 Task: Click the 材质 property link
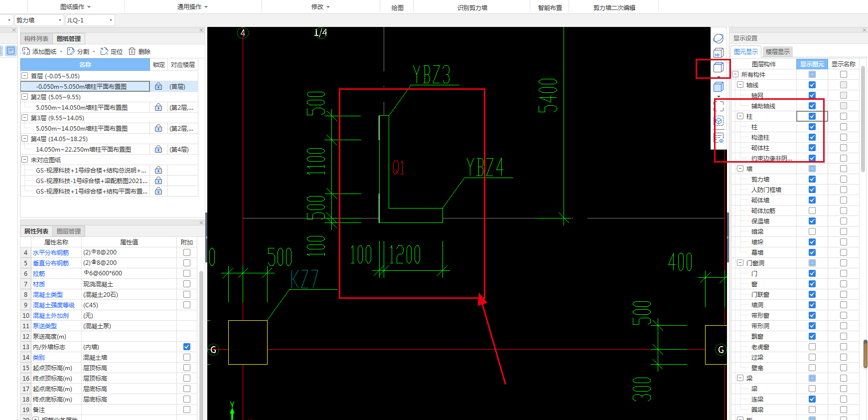[39, 284]
